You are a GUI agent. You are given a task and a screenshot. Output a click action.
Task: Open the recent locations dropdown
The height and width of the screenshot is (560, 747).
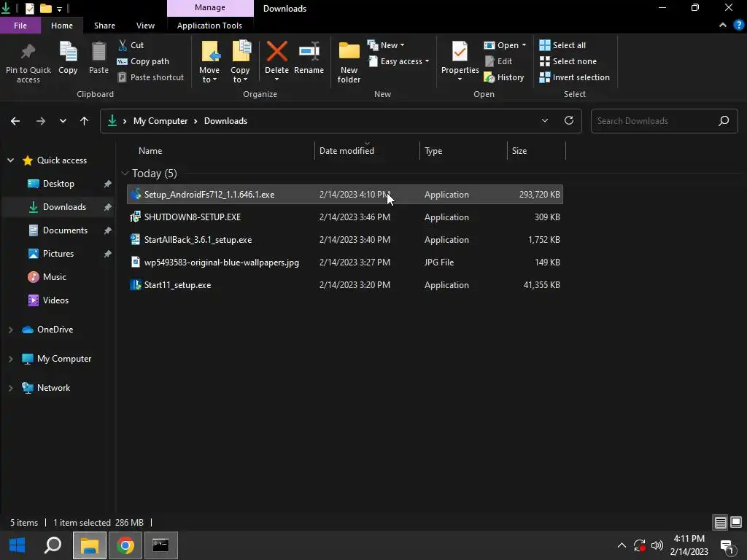click(63, 121)
